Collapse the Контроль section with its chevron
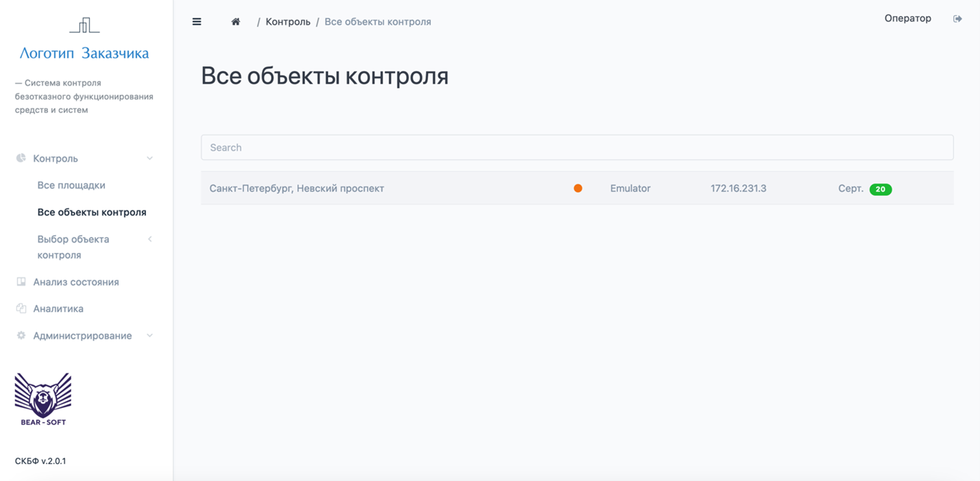The width and height of the screenshot is (980, 481). pos(150,158)
